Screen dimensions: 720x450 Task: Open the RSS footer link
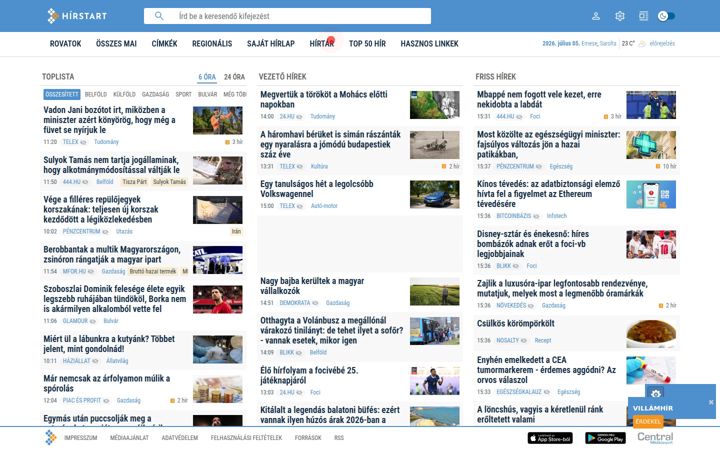coord(339,438)
